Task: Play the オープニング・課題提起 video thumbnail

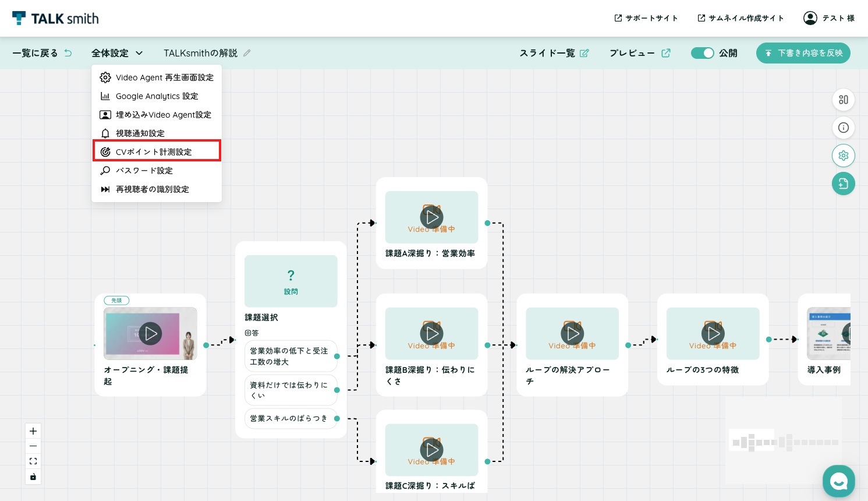Action: [151, 334]
